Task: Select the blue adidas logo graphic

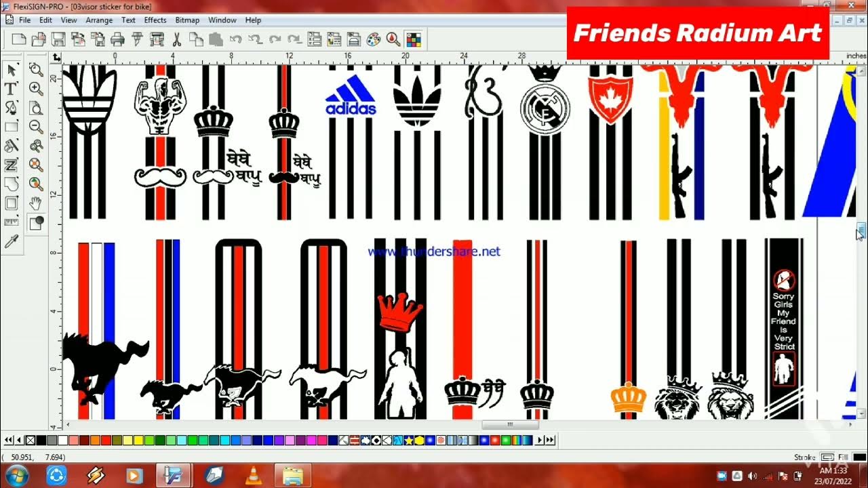Action: pyautogui.click(x=351, y=95)
